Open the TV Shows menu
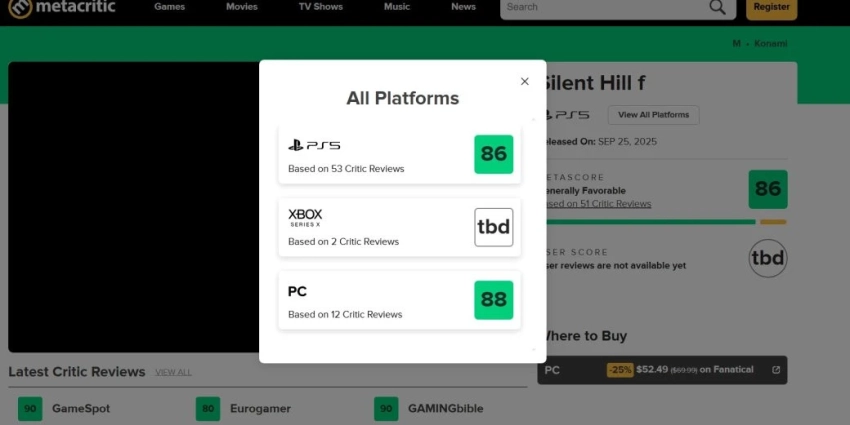Viewport: 850px width, 425px height. pyautogui.click(x=320, y=7)
